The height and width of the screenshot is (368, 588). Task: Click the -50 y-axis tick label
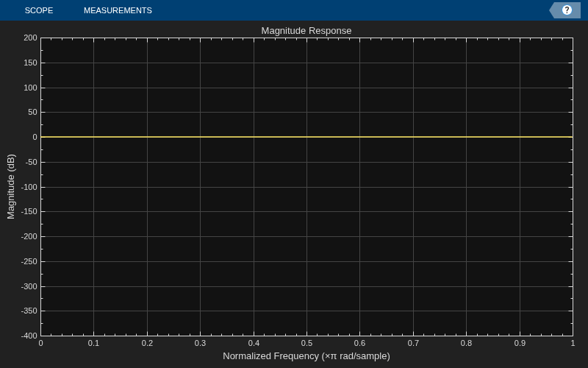coord(30,162)
